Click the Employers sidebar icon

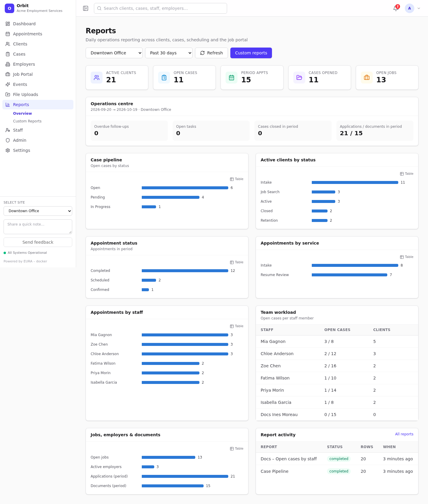pos(8,64)
